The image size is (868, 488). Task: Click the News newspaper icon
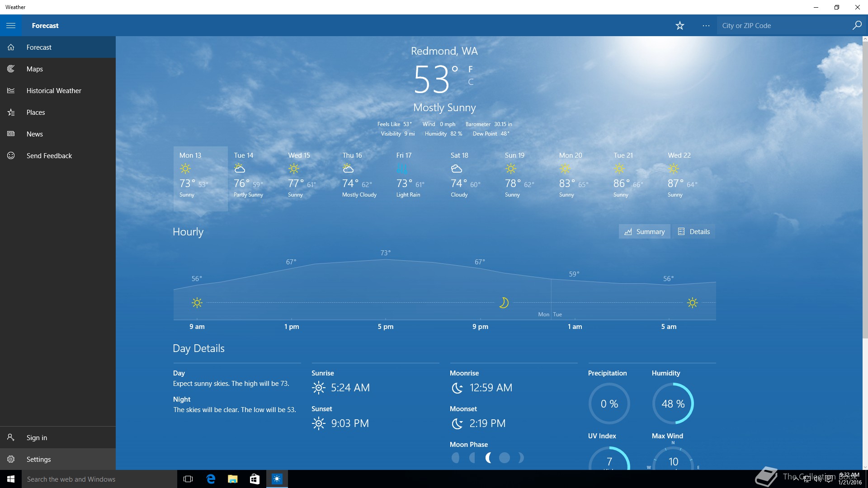11,134
